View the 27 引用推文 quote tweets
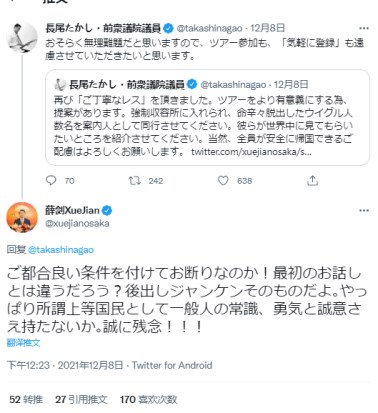 tap(81, 399)
